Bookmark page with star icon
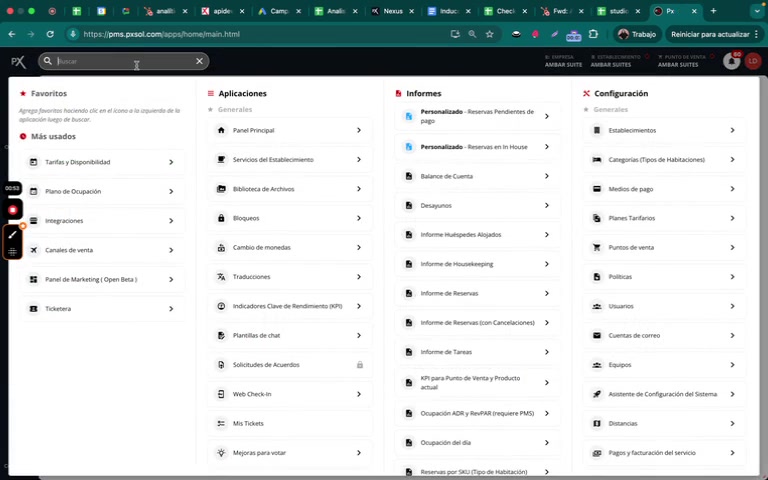The width and height of the screenshot is (768, 480). click(x=489, y=34)
